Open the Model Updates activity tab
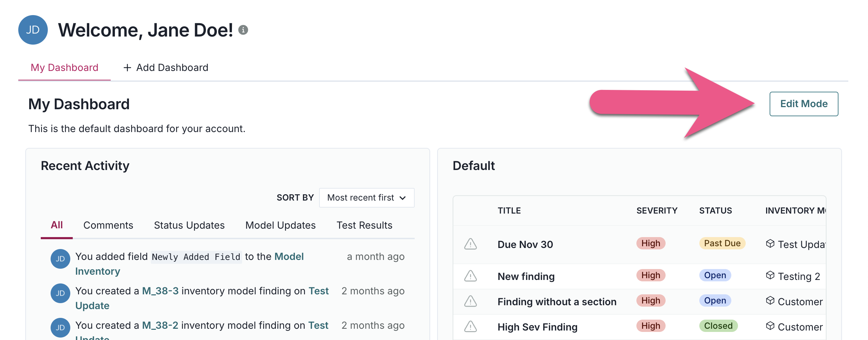 pos(280,225)
